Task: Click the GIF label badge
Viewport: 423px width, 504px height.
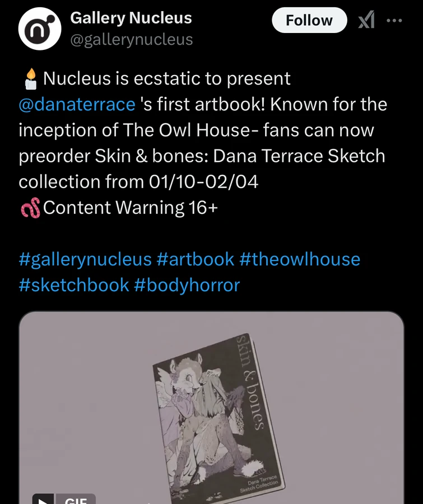Action: [x=76, y=499]
